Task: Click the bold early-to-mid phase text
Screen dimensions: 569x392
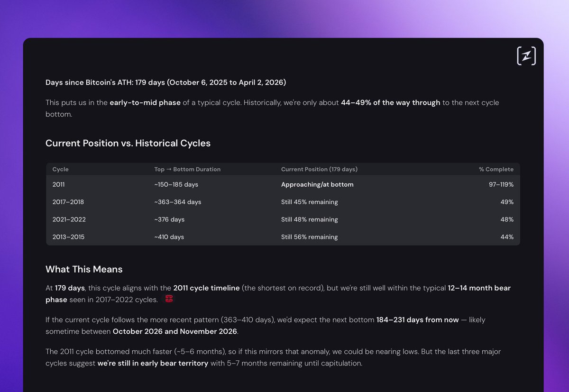Action: tap(145, 102)
